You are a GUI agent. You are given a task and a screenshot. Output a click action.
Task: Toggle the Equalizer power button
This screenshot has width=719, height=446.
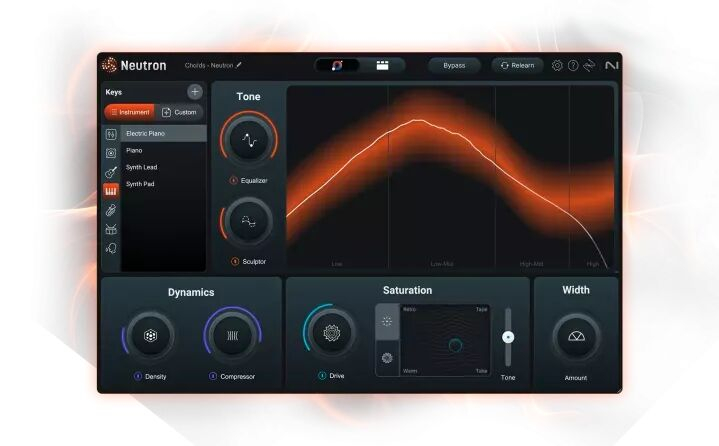click(x=233, y=181)
